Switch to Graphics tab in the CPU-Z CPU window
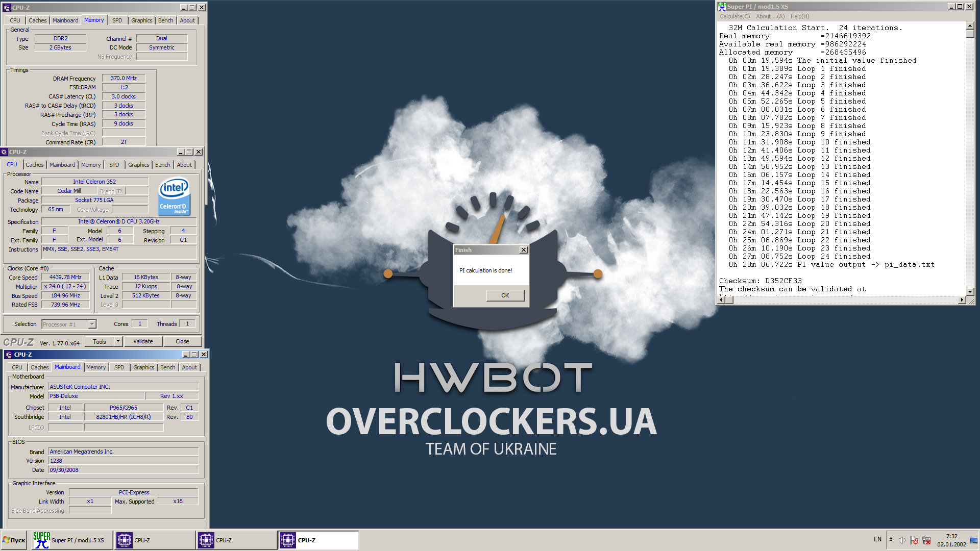Image resolution: width=980 pixels, height=551 pixels. point(139,165)
